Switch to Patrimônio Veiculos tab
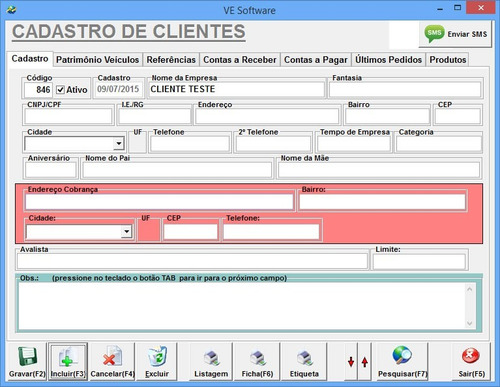This screenshot has width=500, height=387. 97,60
